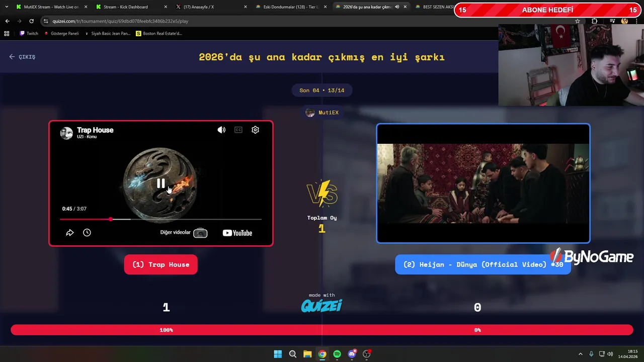Open the media control playlist icon
The height and width of the screenshot is (362, 644).
pos(612,21)
